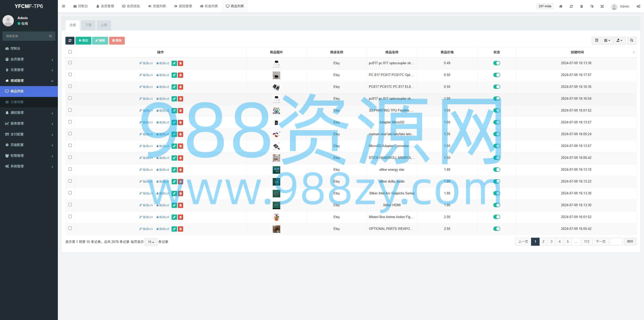Check the select-all header checkbox
644x320 pixels.
pos(70,52)
